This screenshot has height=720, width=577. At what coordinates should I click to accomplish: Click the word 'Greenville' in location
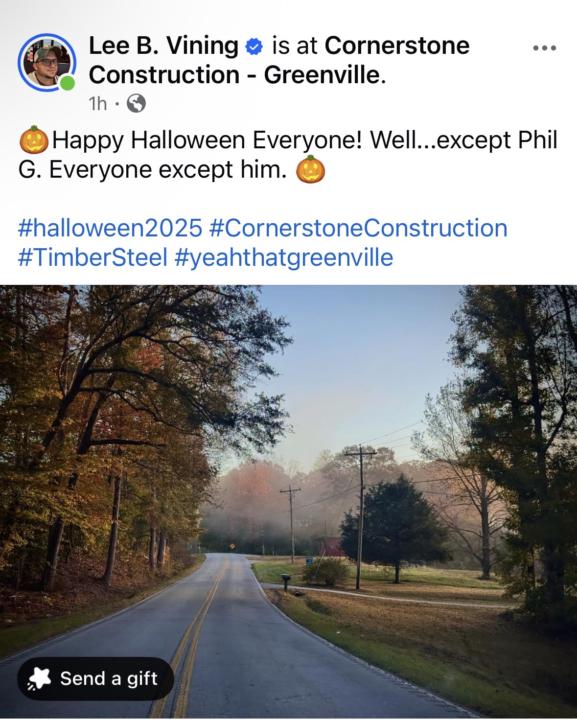322,75
